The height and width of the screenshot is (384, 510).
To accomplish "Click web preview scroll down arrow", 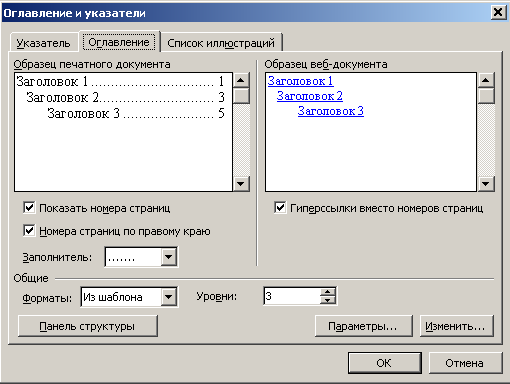I will point(486,184).
